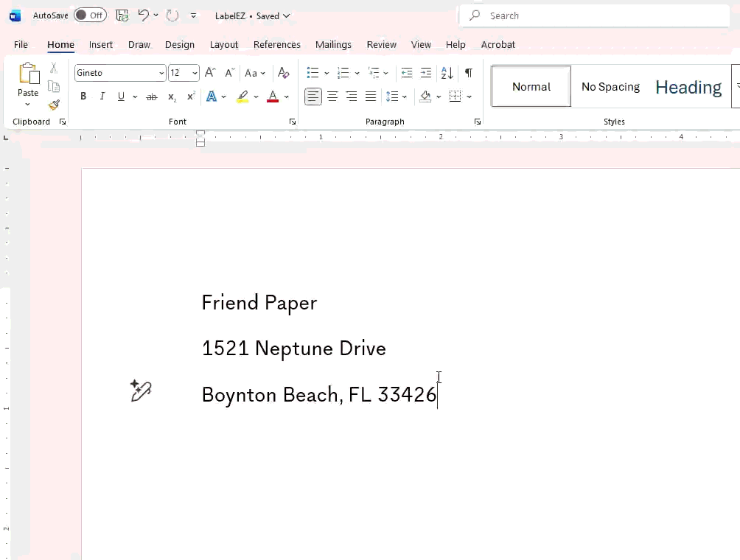The height and width of the screenshot is (560, 740).
Task: Open the font size dropdown
Action: [x=195, y=73]
